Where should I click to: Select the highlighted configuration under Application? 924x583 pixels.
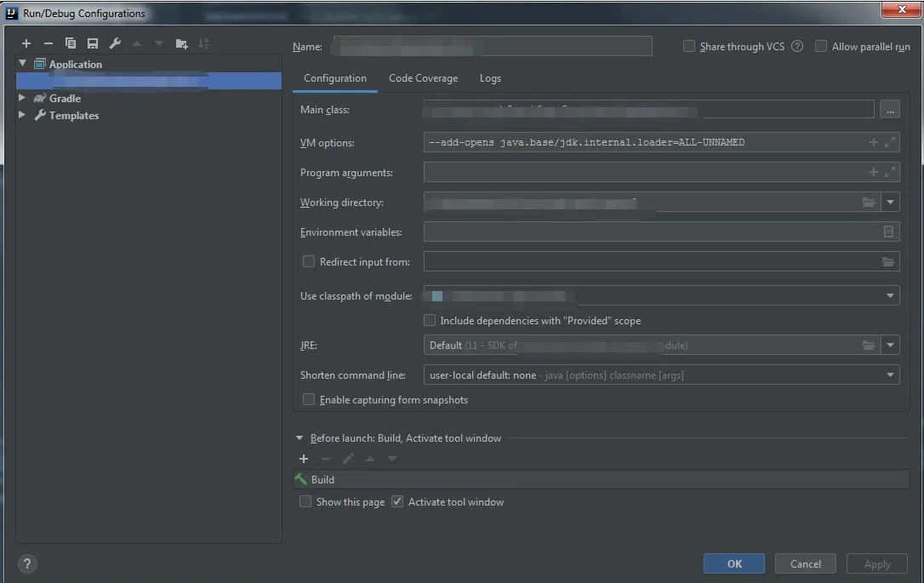[x=149, y=81]
